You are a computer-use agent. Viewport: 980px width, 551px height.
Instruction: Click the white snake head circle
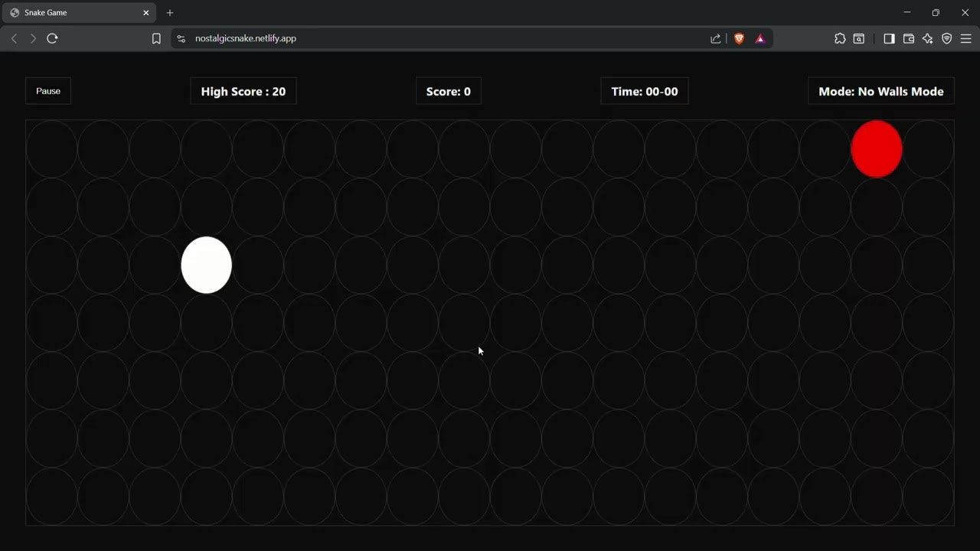[207, 265]
